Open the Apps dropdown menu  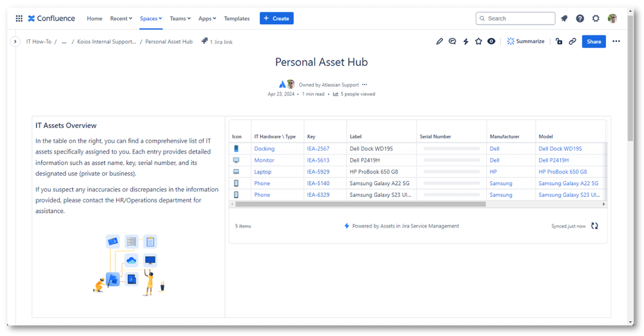click(x=207, y=19)
